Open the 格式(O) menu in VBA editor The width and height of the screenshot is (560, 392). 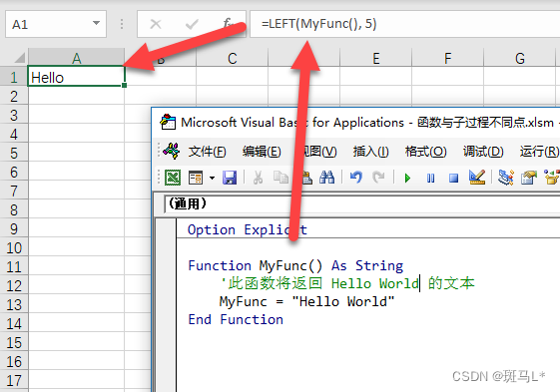coord(425,151)
